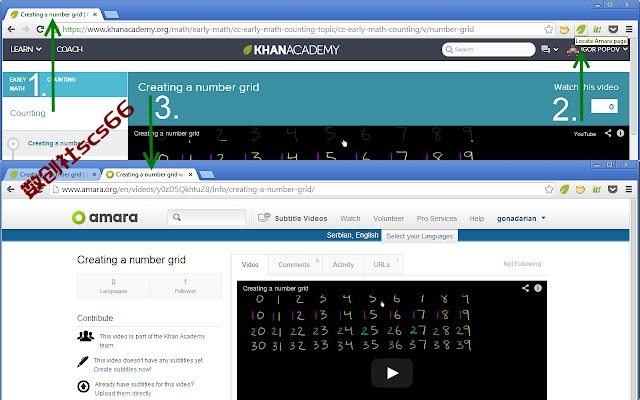The height and width of the screenshot is (400, 640).
Task: Bookmark star in Amara address bar
Action: coord(549,189)
